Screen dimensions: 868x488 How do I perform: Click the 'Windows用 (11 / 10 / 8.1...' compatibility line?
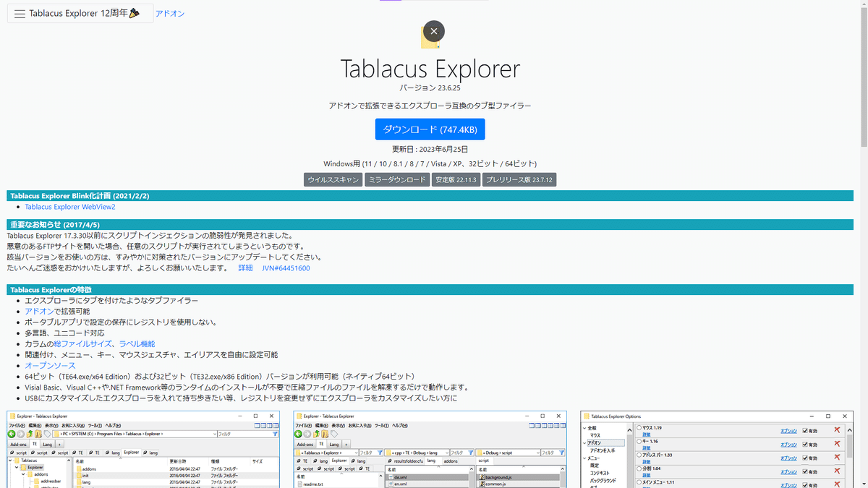point(430,163)
